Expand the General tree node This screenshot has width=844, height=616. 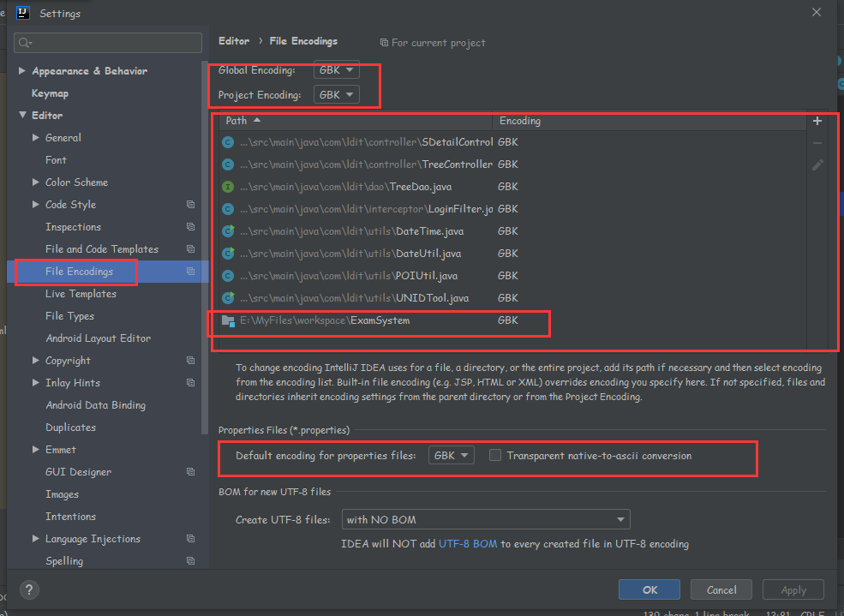click(x=35, y=138)
